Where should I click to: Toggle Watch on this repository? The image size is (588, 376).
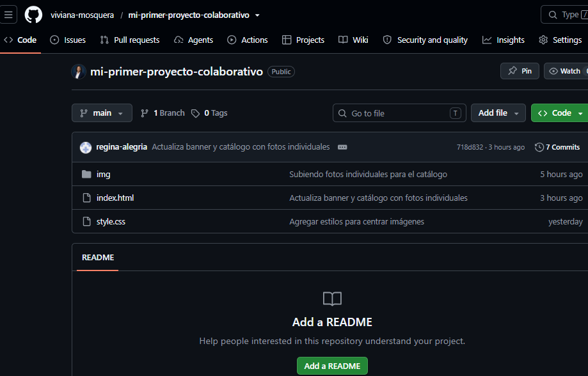pos(566,71)
